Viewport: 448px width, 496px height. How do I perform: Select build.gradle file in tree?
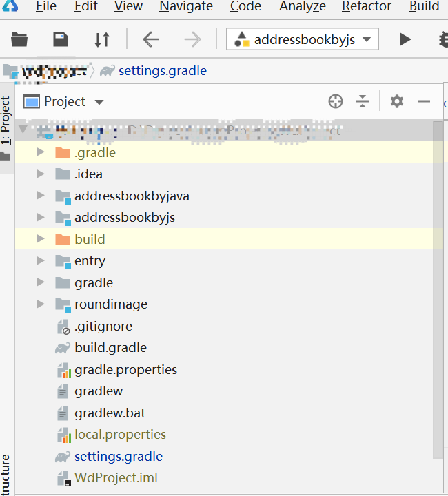coord(110,348)
